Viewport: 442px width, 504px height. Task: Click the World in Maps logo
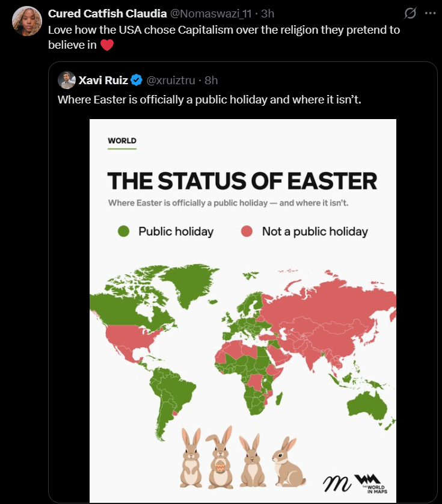[372, 484]
